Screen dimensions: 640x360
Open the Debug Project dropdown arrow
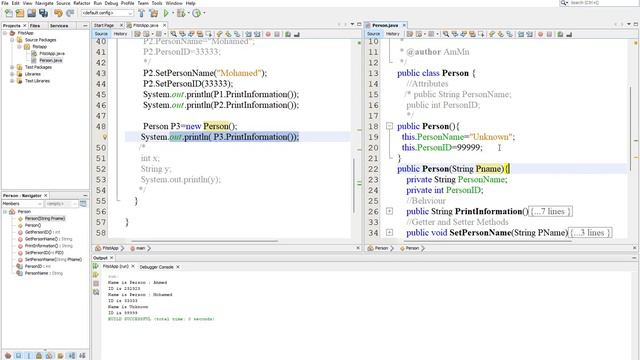188,13
